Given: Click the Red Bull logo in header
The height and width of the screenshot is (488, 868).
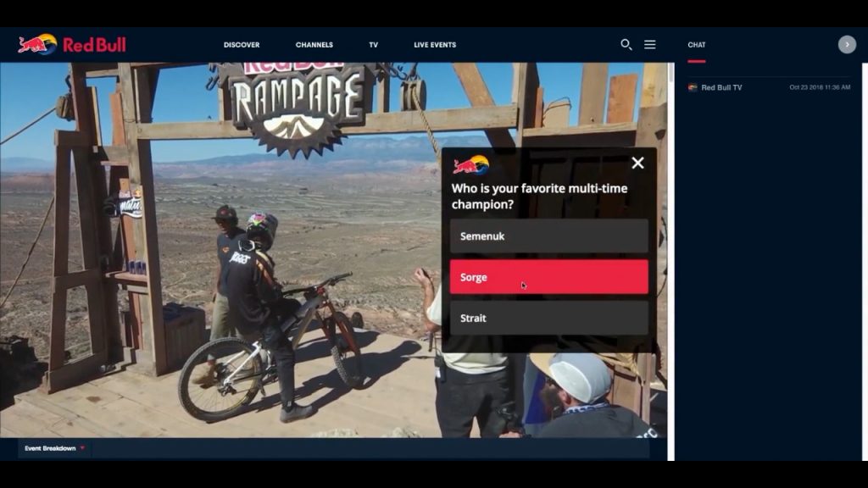Looking at the screenshot, I should (x=72, y=44).
